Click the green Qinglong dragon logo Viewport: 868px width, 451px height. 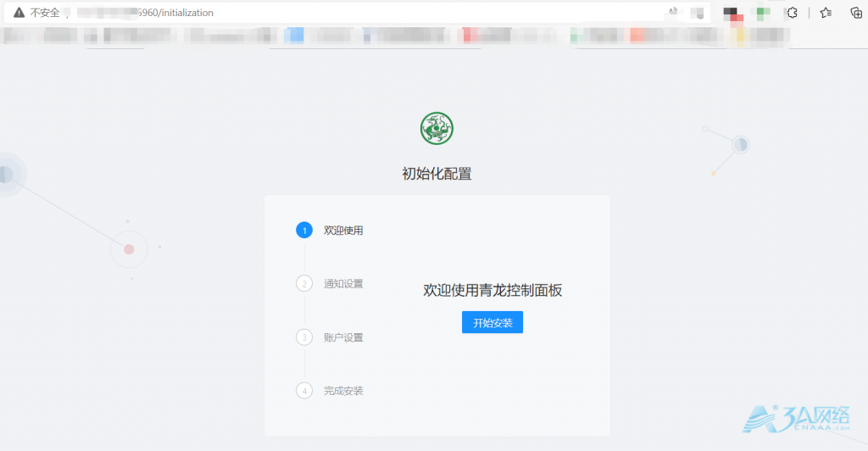point(437,128)
